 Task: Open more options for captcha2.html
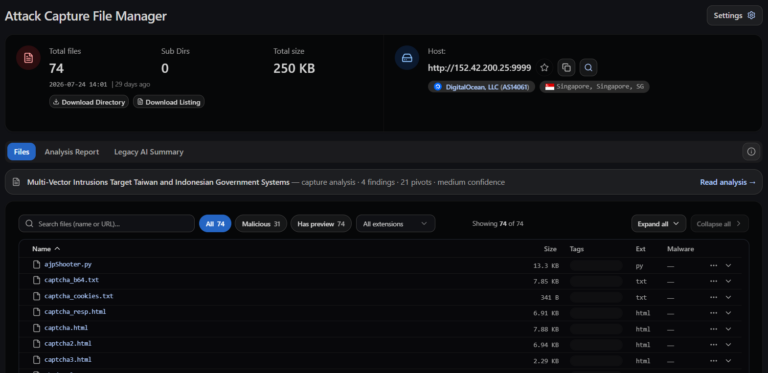click(x=713, y=345)
